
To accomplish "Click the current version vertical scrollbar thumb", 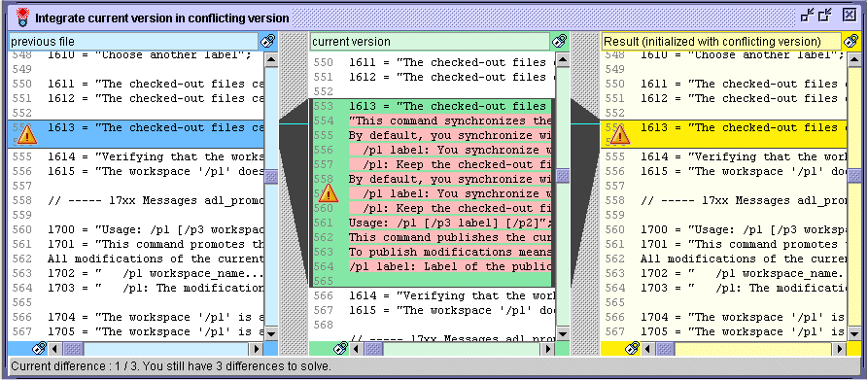I will point(563,176).
